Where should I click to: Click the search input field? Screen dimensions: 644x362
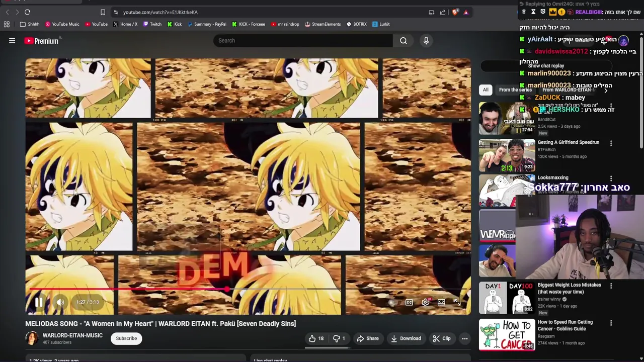tap(303, 41)
